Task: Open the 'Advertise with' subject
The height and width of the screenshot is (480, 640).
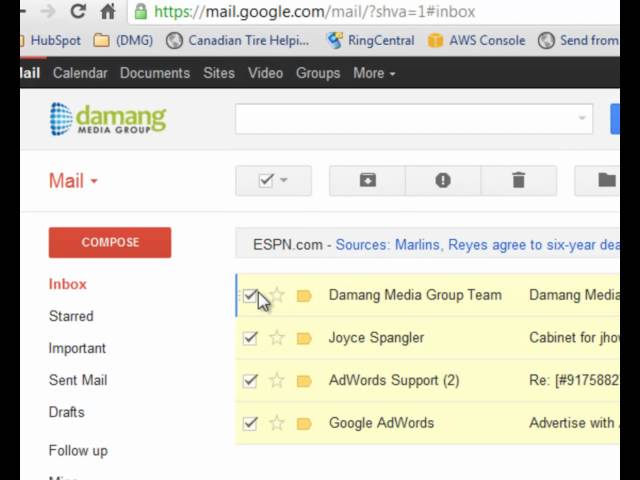Action: (x=574, y=423)
